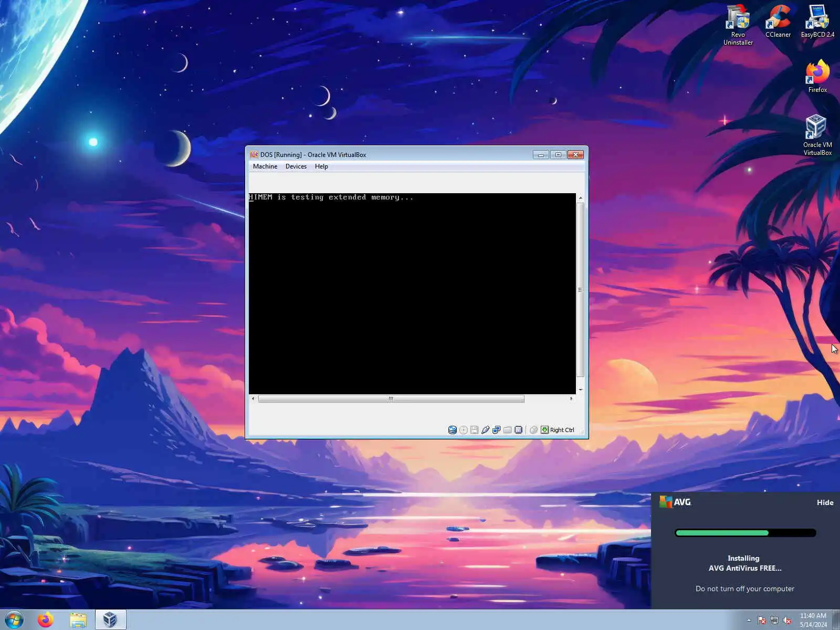This screenshot has width=840, height=630.
Task: Open Oracle VM VirtualBox desktop shortcut
Action: point(817,135)
